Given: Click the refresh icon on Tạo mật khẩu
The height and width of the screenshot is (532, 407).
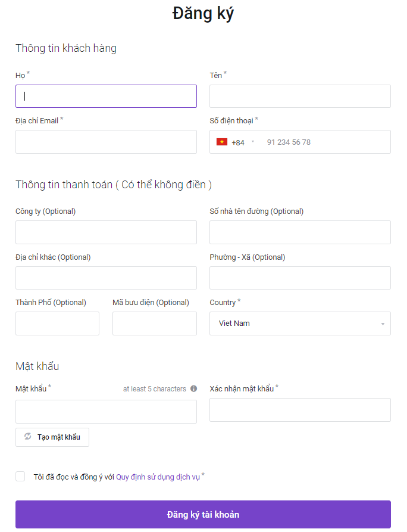Looking at the screenshot, I should point(28,437).
